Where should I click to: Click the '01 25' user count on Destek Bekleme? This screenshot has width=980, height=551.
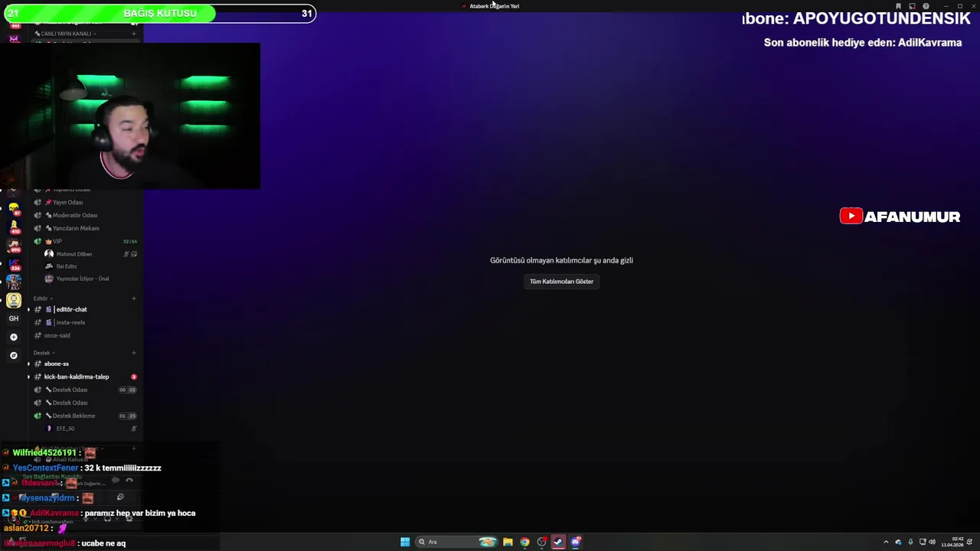[128, 416]
